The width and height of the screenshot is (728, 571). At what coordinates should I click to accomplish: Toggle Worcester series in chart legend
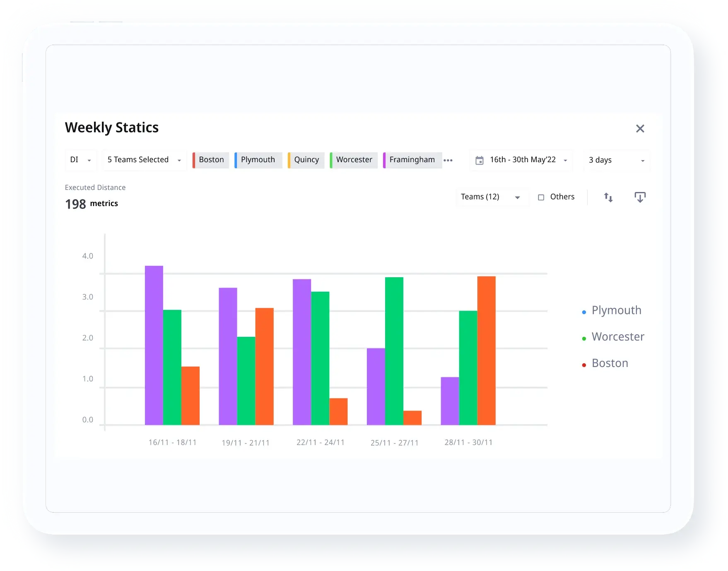(x=617, y=337)
